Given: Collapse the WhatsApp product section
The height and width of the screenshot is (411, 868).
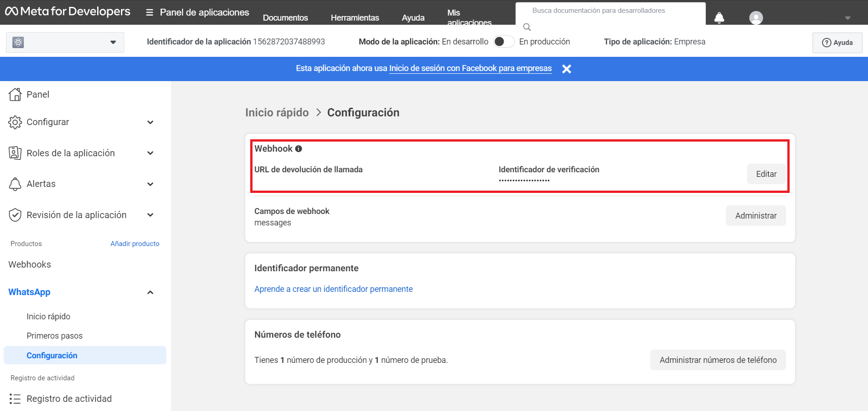Looking at the screenshot, I should 150,292.
